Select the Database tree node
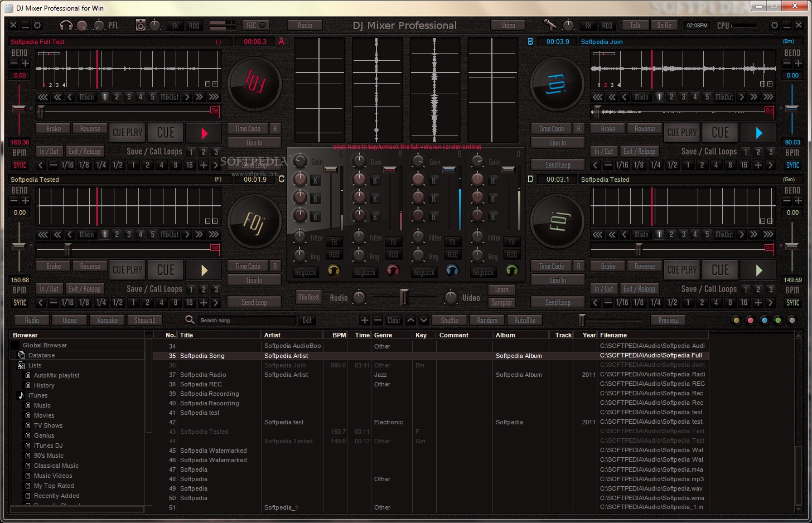Viewport: 812px width, 523px height. (41, 355)
